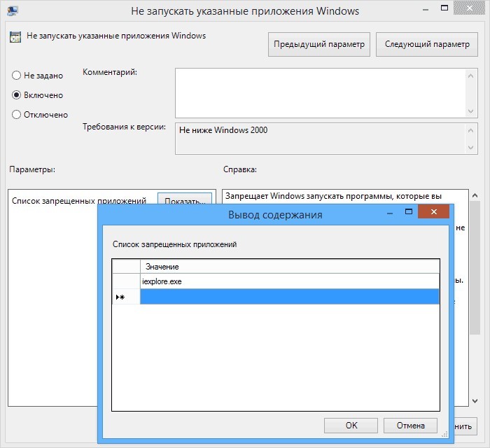Screen dimensions: 490x448
Task: Minimize the Вывод содержания dialog
Action: (x=390, y=213)
